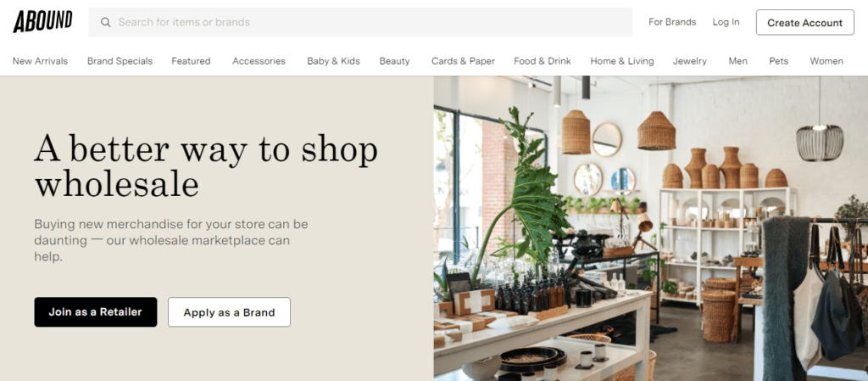Open Cards & Paper category
Viewport: 868px width, 381px height.
[464, 61]
